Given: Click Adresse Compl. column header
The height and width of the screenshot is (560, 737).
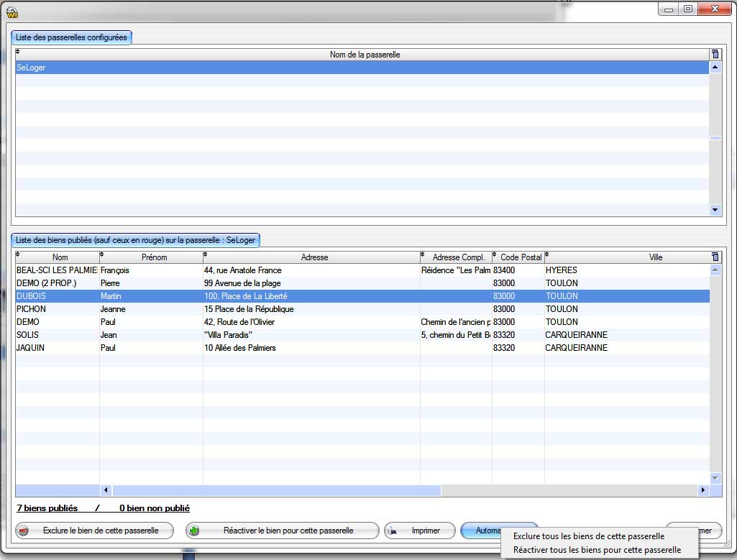Looking at the screenshot, I should point(458,257).
